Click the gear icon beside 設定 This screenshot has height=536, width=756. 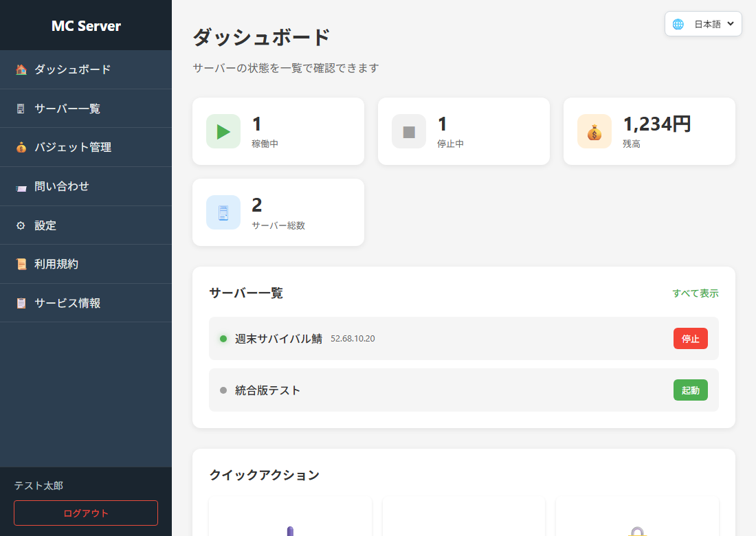click(x=21, y=225)
